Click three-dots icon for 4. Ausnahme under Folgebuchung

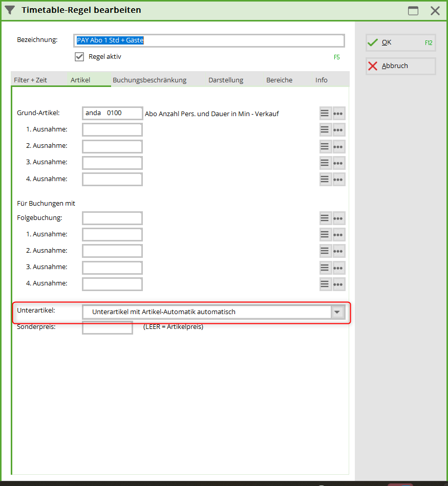pos(338,284)
